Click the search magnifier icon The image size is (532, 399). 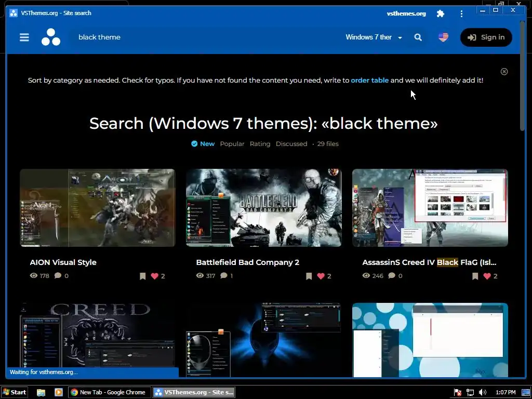click(418, 37)
